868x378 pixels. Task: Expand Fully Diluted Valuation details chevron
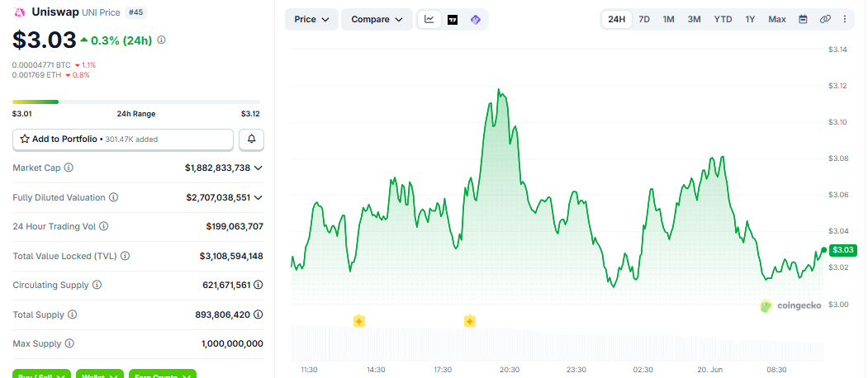point(259,197)
